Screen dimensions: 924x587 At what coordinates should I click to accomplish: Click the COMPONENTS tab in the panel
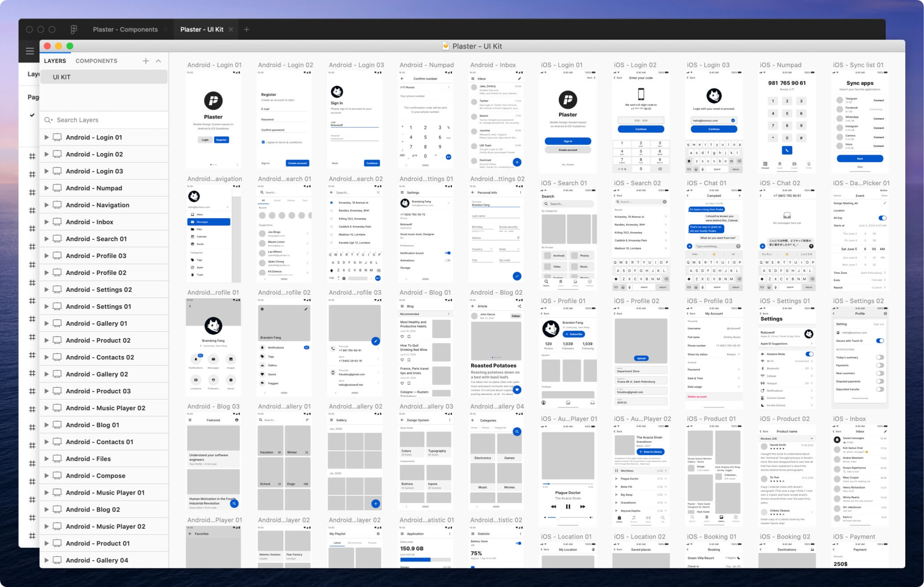98,60
